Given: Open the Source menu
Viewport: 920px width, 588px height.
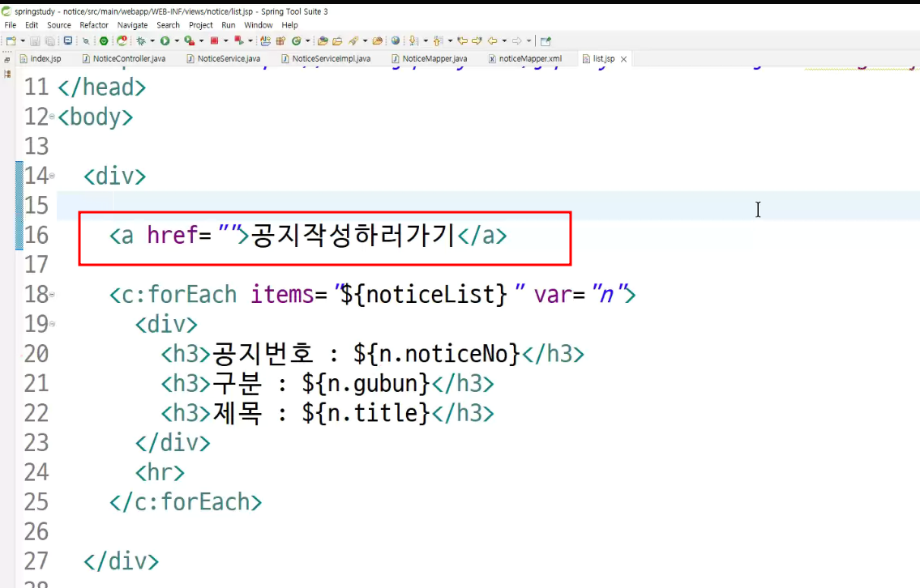Looking at the screenshot, I should [x=58, y=25].
